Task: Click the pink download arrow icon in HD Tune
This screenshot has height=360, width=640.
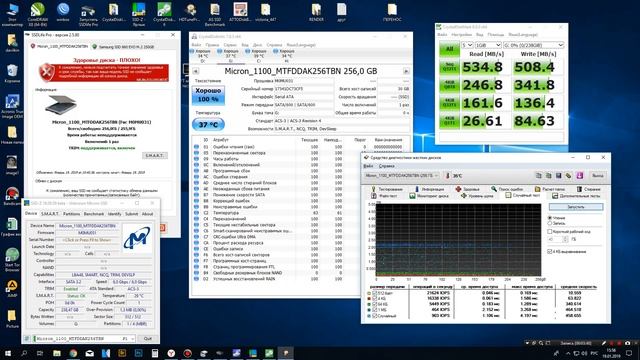Action: [x=580, y=176]
